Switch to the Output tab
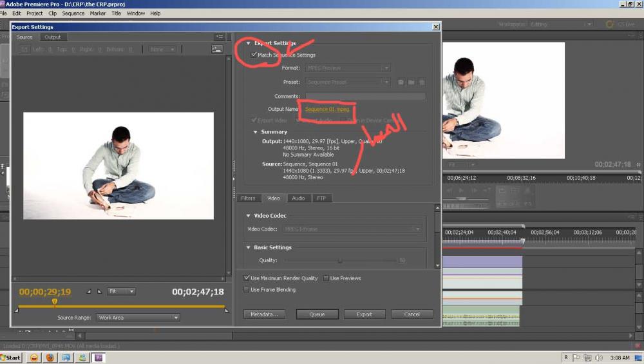This screenshot has height=364, width=644. coord(53,37)
